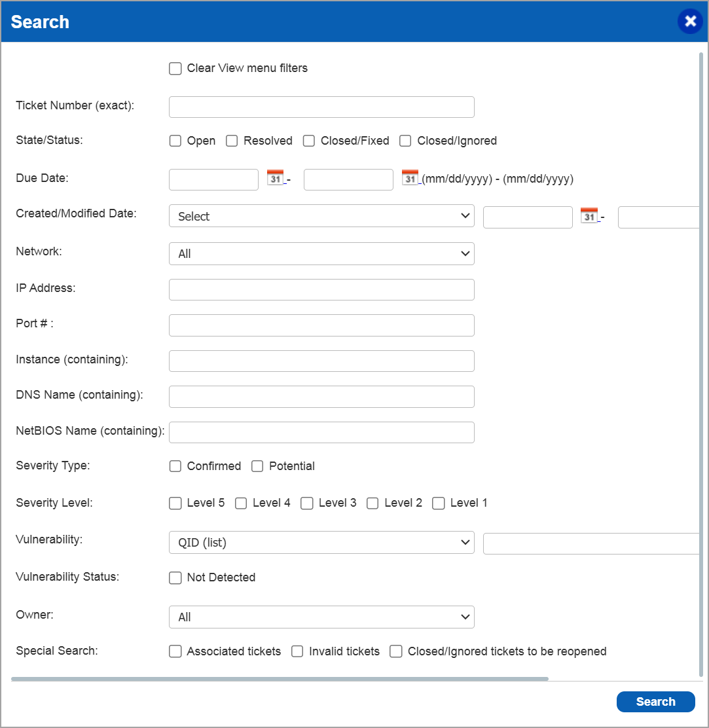Check the Confirmed severity type
Image resolution: width=709 pixels, height=728 pixels.
[x=175, y=466]
